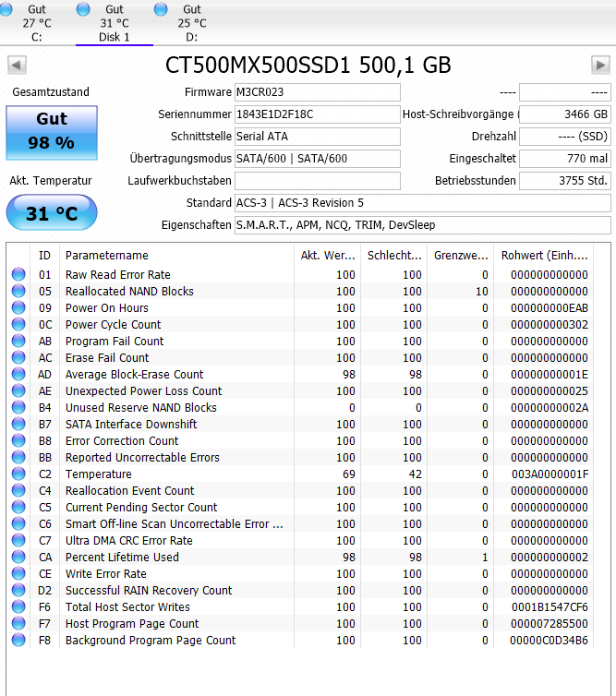Click the Firmware field M3CR023
Image resolution: width=616 pixels, height=696 pixels.
coord(317,92)
